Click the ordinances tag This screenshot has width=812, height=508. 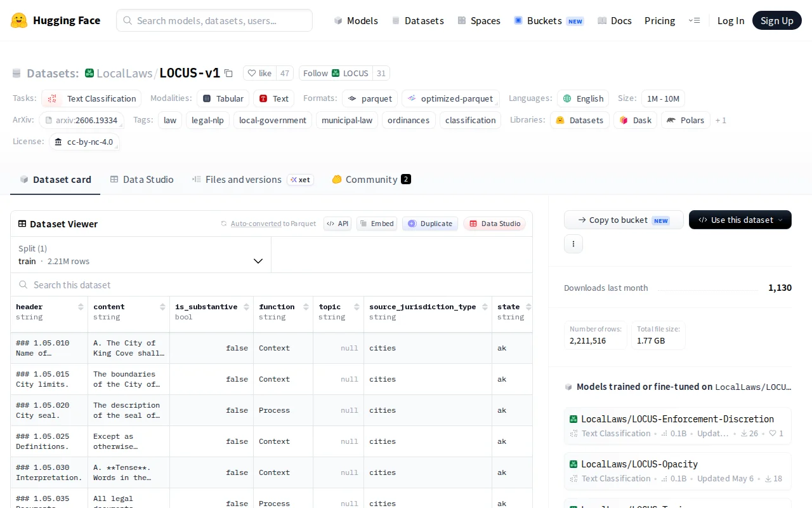coord(409,120)
